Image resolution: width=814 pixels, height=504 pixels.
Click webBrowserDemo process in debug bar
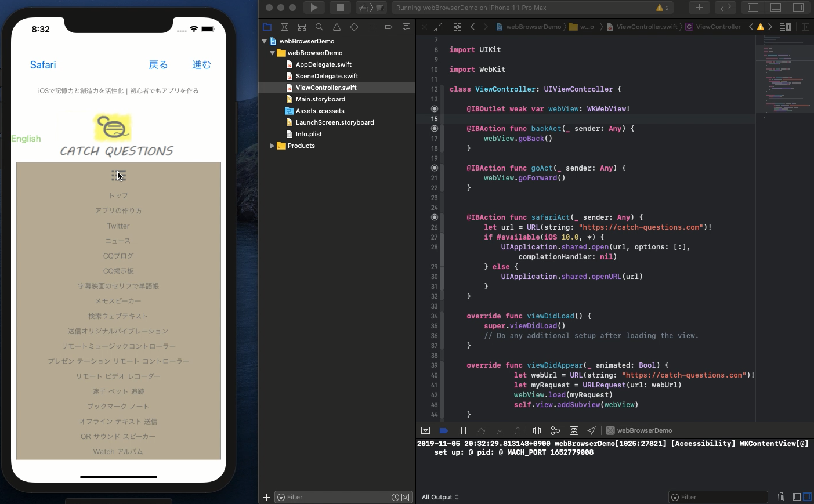click(x=639, y=430)
